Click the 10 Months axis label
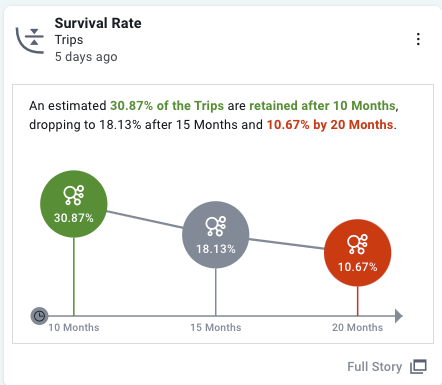 [x=74, y=328]
